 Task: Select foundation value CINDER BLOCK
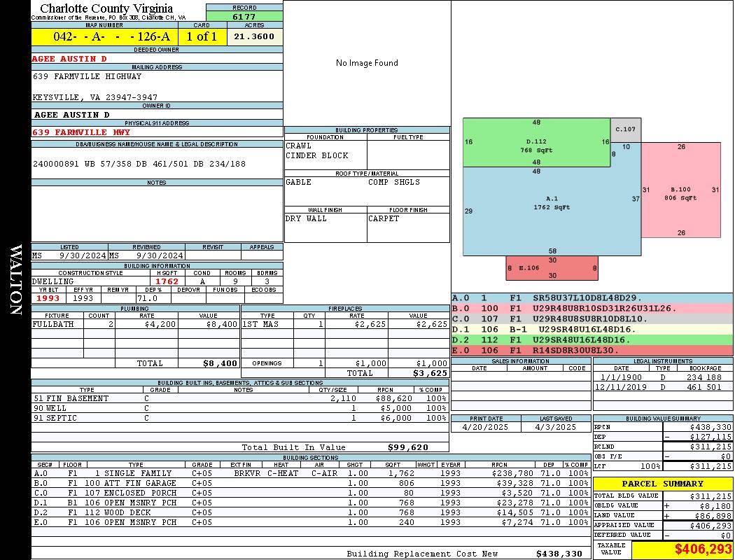click(317, 155)
